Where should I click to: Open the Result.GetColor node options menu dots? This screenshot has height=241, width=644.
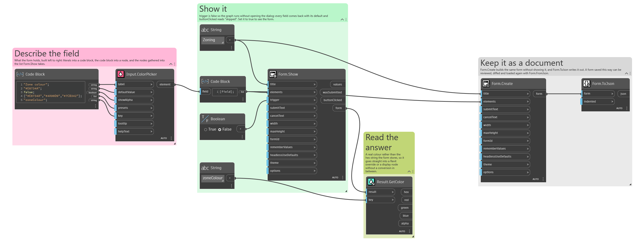pyautogui.click(x=410, y=231)
